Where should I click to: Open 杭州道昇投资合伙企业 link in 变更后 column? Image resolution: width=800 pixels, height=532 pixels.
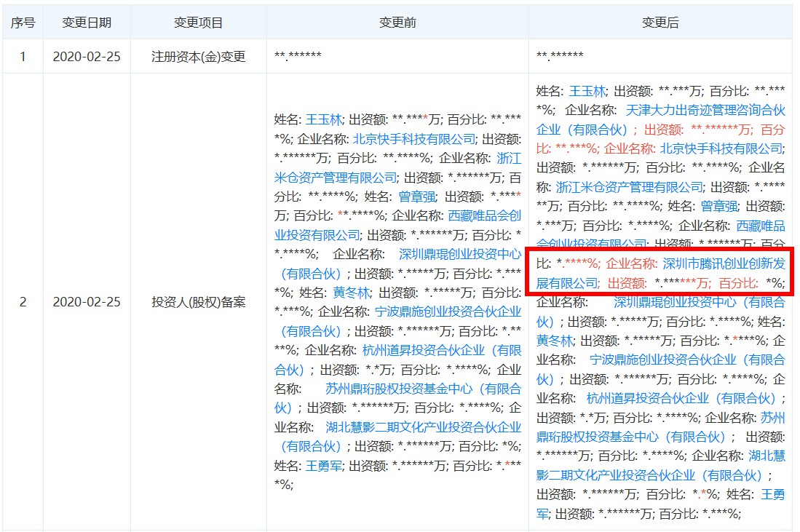point(681,398)
